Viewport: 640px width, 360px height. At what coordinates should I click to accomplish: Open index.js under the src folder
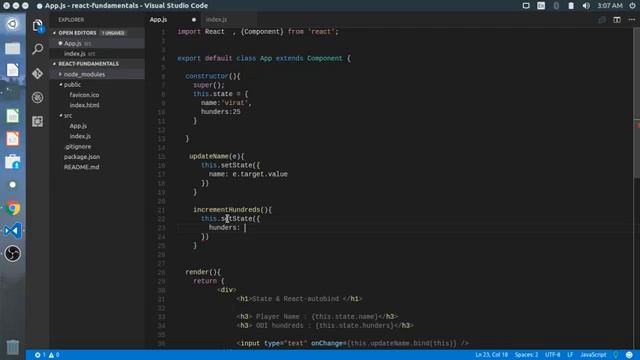tap(80, 136)
